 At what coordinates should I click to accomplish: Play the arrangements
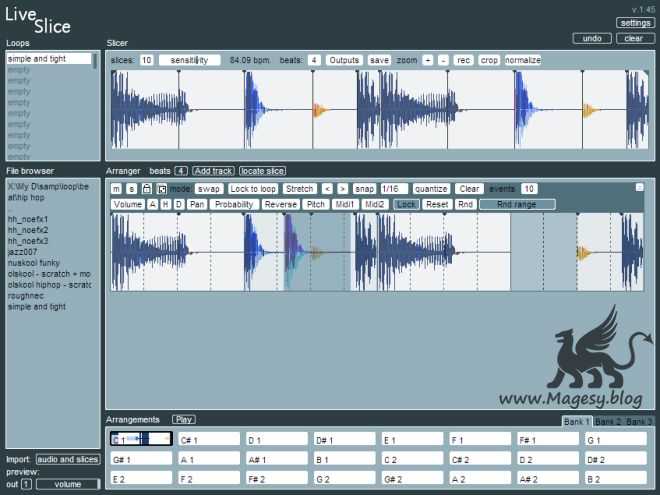tap(184, 420)
